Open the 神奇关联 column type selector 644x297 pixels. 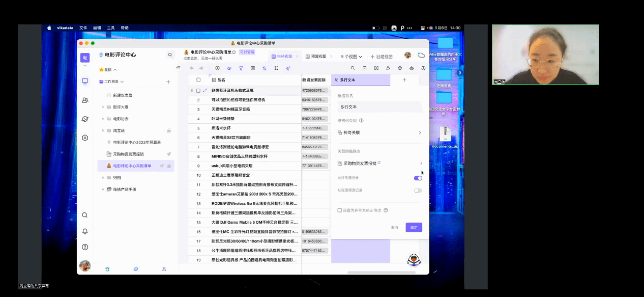[380, 132]
